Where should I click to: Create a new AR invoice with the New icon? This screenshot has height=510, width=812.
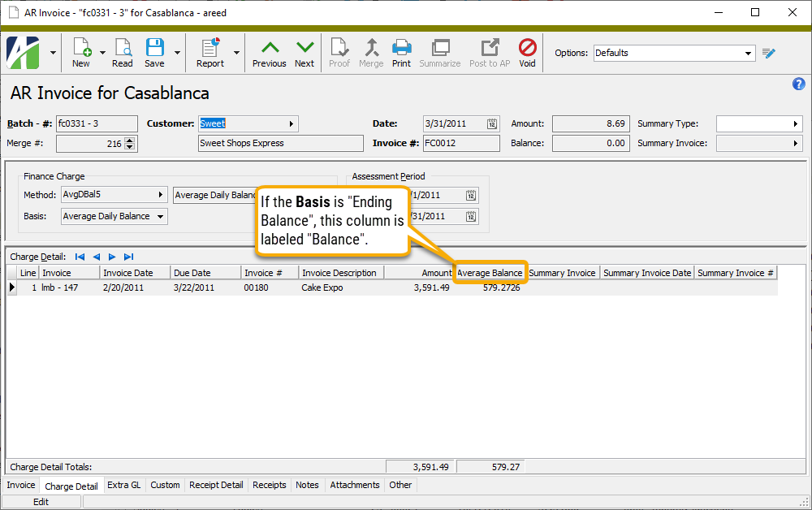pos(80,52)
